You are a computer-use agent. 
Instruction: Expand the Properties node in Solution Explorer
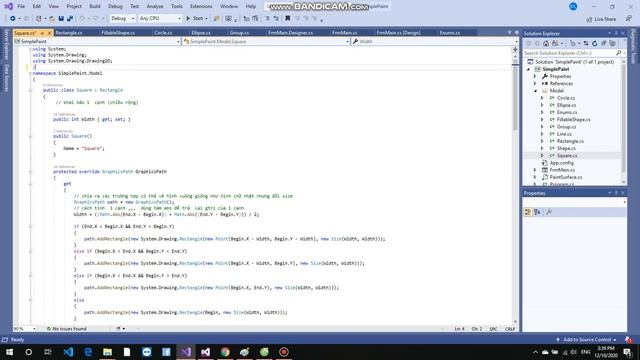(x=536, y=76)
